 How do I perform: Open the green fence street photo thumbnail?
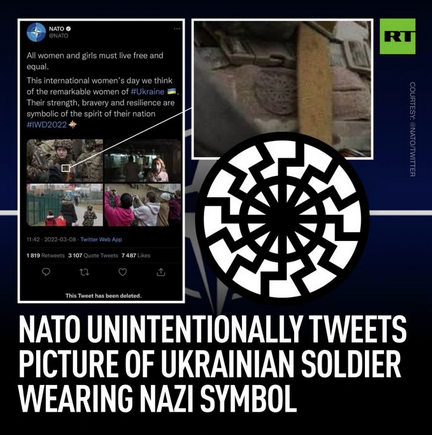click(65, 205)
